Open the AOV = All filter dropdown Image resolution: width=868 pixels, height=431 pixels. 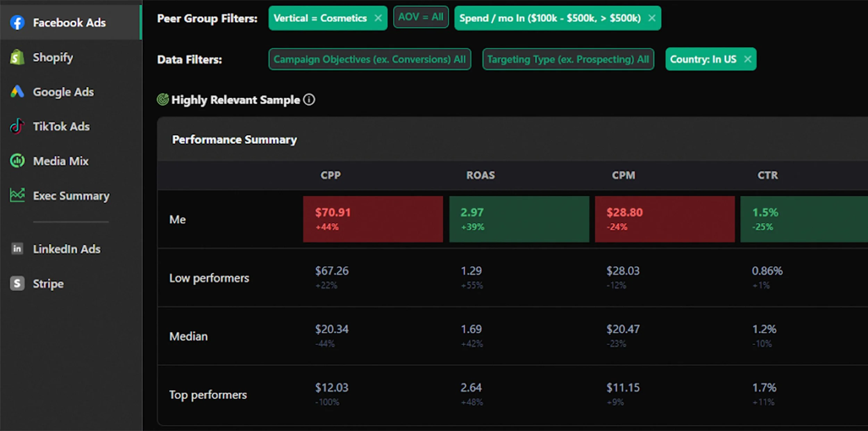point(420,17)
